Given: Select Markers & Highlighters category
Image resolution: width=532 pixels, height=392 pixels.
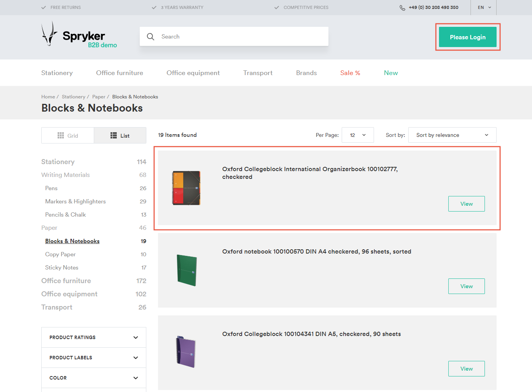Looking at the screenshot, I should pos(75,201).
